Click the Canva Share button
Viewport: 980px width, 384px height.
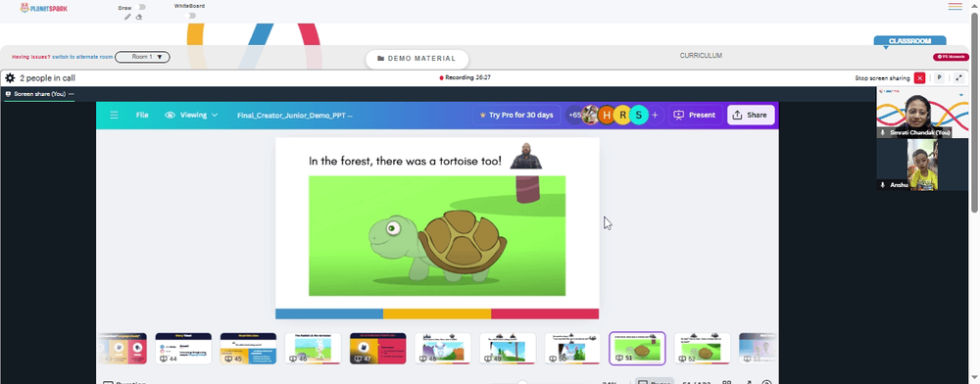pos(751,115)
